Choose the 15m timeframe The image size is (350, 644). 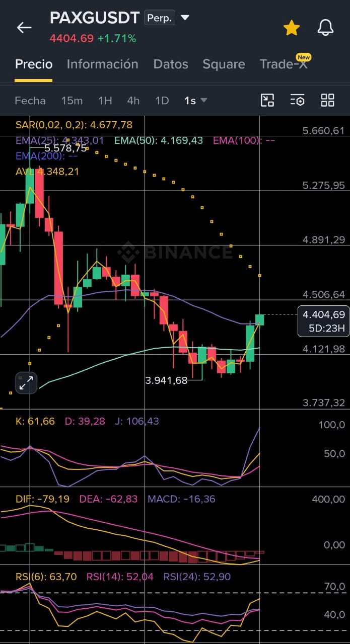coord(72,101)
